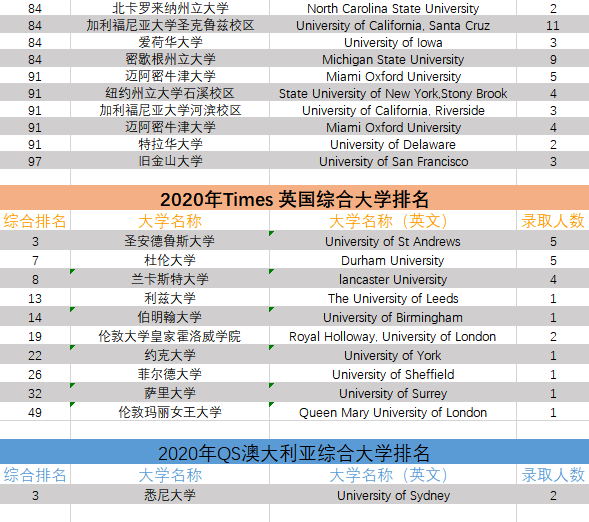Select the University of Birmingham cell
The width and height of the screenshot is (589, 522).
(393, 317)
